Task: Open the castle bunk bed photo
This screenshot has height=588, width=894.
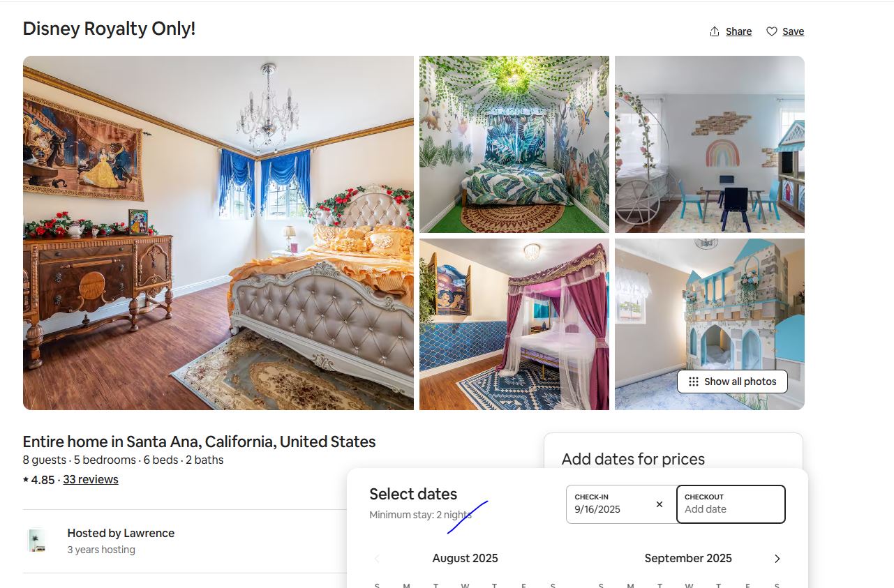Action: click(x=710, y=303)
